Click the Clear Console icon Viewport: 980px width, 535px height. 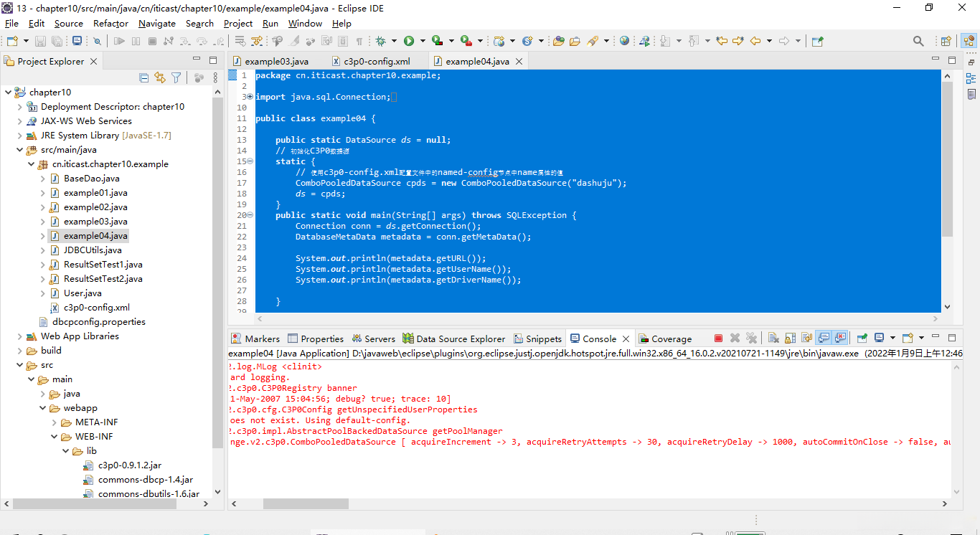point(773,338)
